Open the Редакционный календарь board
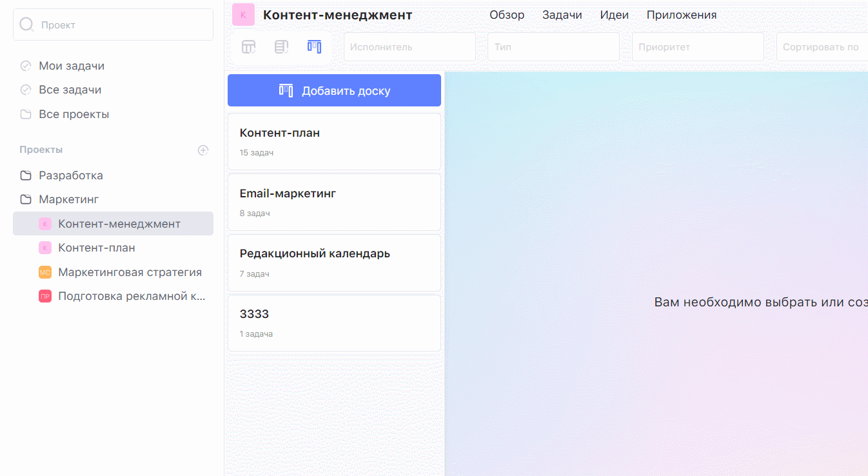 coord(334,263)
